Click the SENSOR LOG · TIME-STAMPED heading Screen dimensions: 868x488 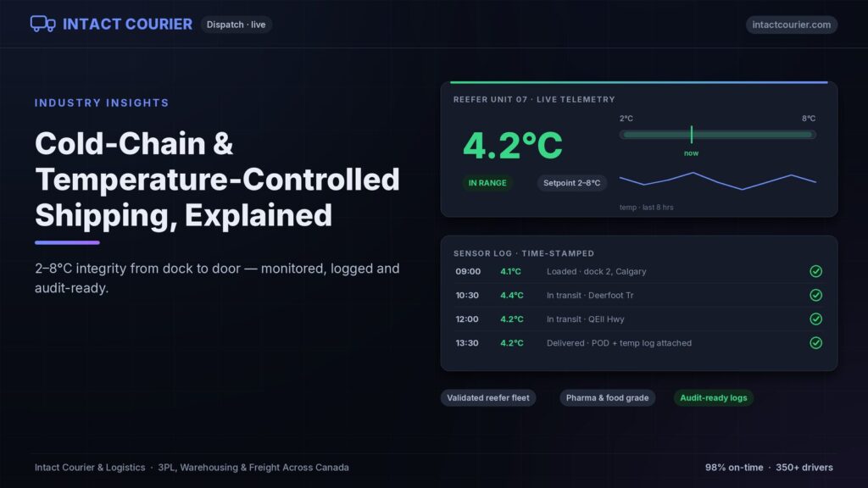(524, 253)
